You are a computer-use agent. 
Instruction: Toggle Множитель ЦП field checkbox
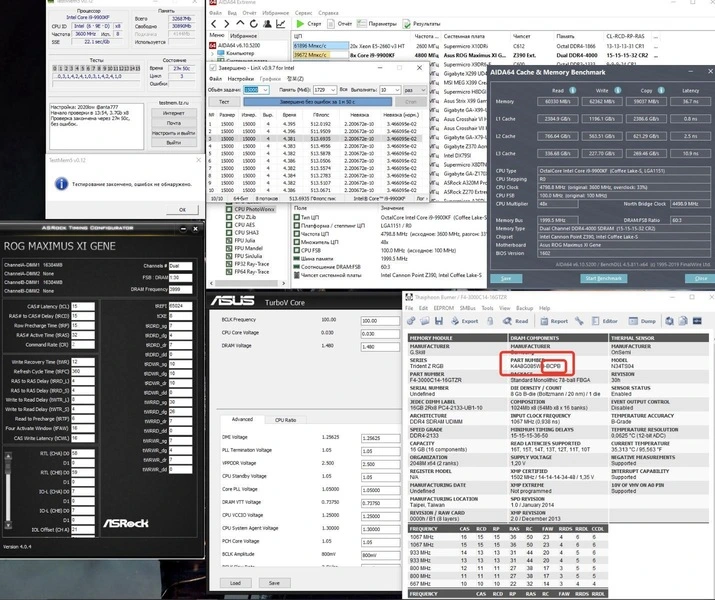(x=297, y=242)
